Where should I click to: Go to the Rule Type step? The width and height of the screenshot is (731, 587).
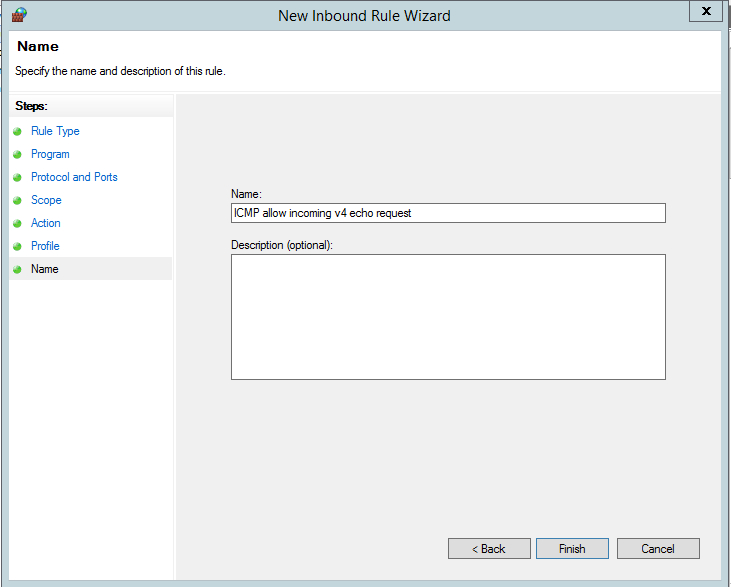click(x=55, y=131)
